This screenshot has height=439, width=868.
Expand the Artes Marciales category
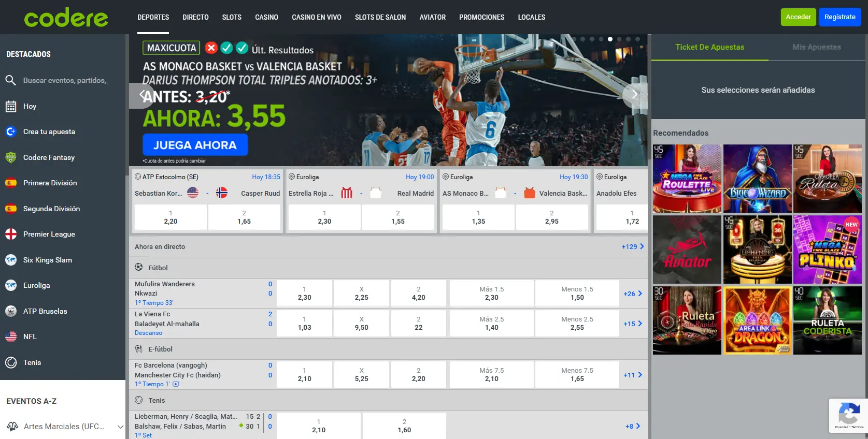pyautogui.click(x=121, y=427)
